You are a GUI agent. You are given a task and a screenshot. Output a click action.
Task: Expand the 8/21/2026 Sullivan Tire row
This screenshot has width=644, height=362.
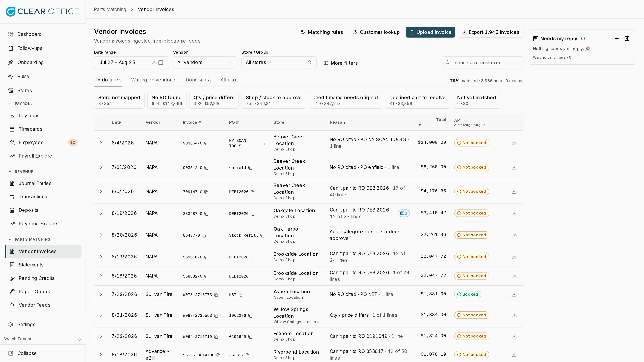[101, 315]
